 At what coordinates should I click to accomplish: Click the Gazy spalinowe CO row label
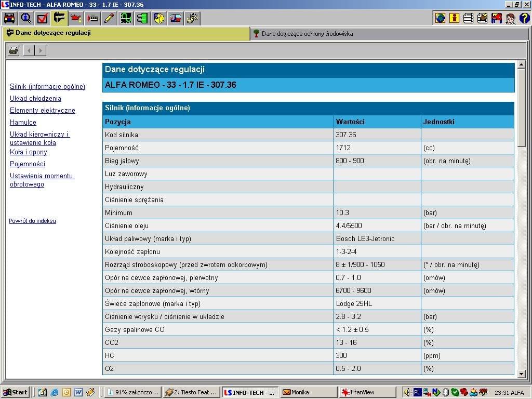click(x=135, y=330)
